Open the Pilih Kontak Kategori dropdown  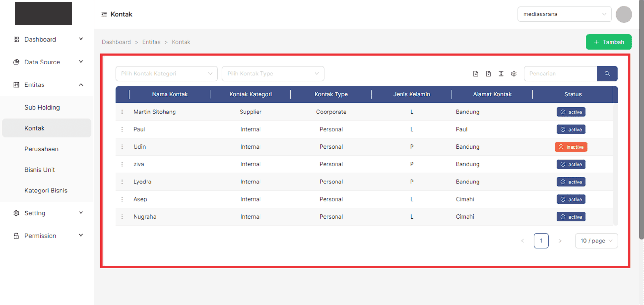pos(166,74)
